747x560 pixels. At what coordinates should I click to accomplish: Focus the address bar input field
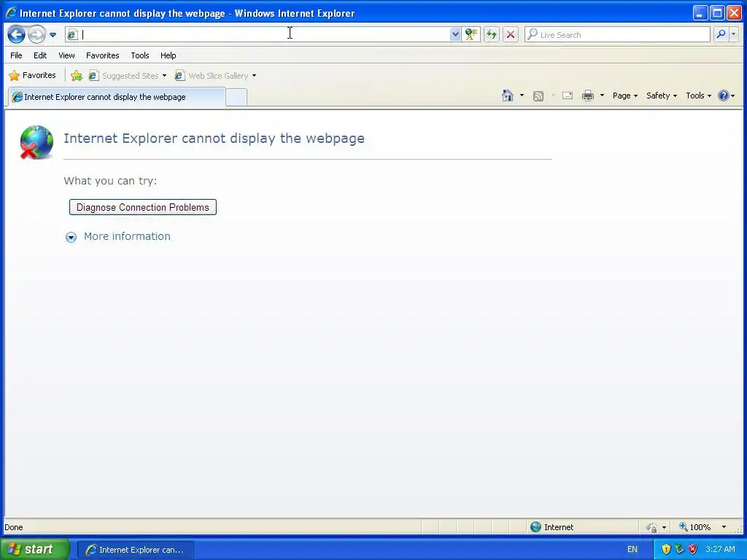click(x=264, y=34)
